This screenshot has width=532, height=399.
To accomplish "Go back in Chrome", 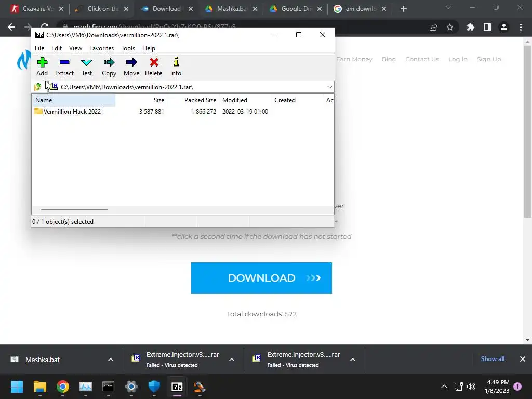I will [x=11, y=27].
